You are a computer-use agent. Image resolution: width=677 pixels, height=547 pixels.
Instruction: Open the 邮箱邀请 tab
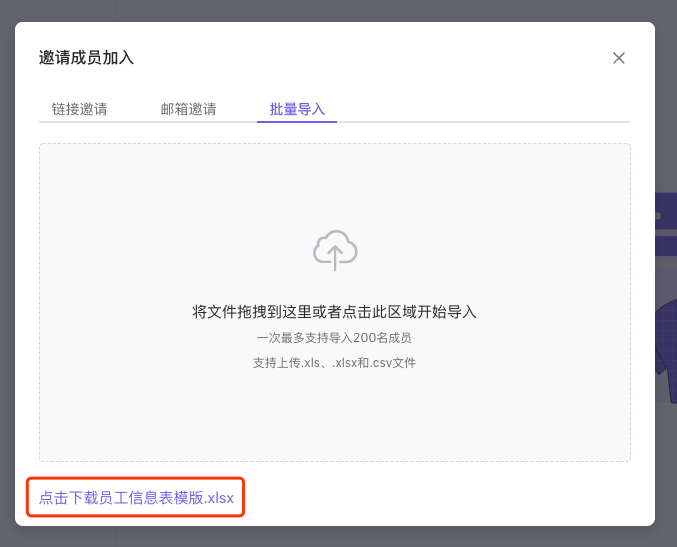click(188, 109)
